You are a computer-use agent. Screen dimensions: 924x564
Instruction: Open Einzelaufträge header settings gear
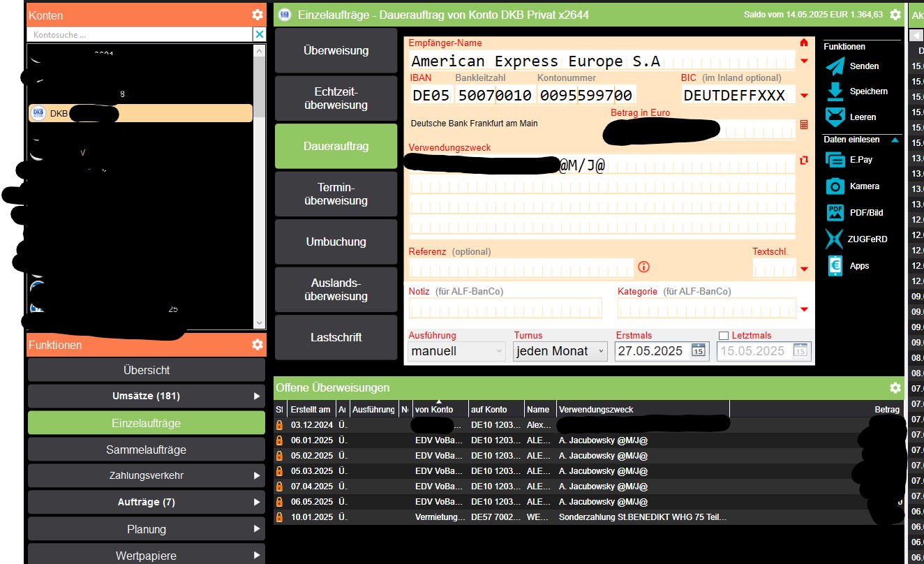tap(895, 14)
